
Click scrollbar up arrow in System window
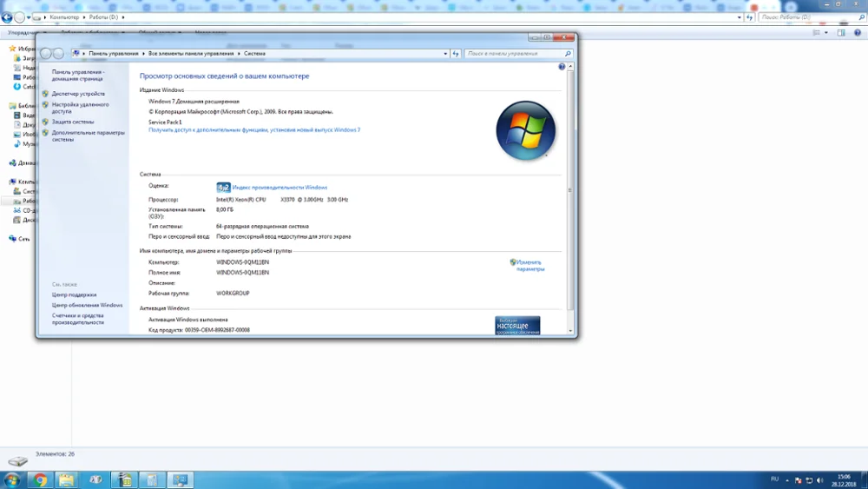(570, 67)
